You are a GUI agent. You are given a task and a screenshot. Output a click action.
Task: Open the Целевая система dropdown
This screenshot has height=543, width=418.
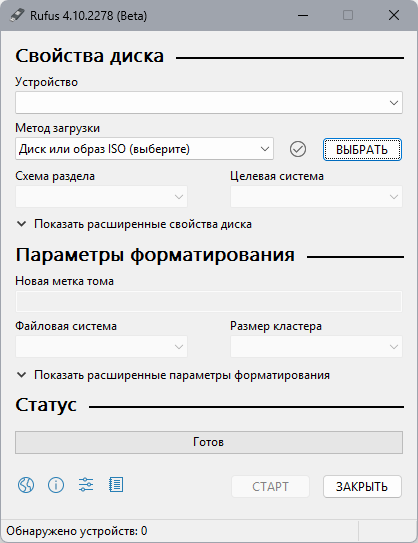[x=317, y=197]
